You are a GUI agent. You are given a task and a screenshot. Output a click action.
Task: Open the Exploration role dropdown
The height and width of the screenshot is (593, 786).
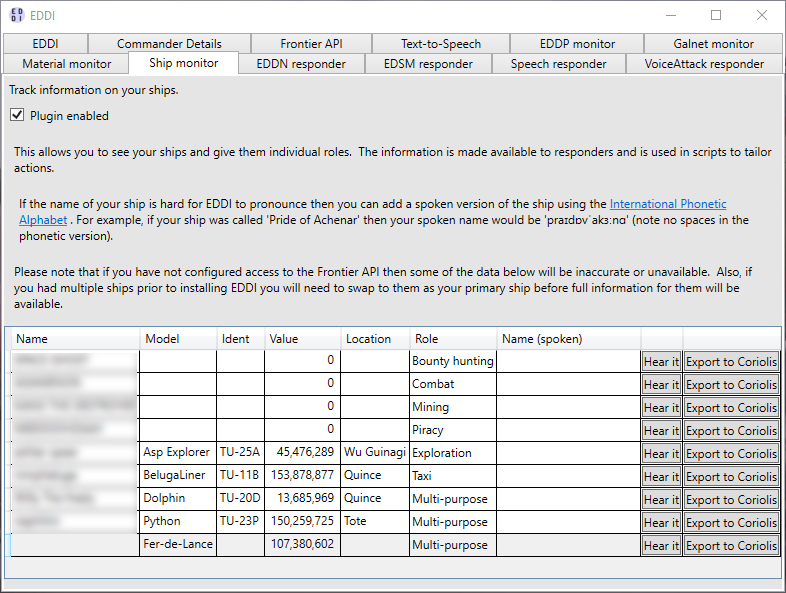click(x=453, y=453)
